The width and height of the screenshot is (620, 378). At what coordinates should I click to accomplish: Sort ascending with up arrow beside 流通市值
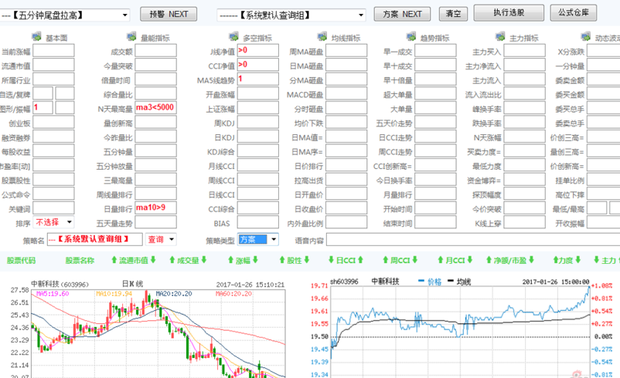coord(114,260)
